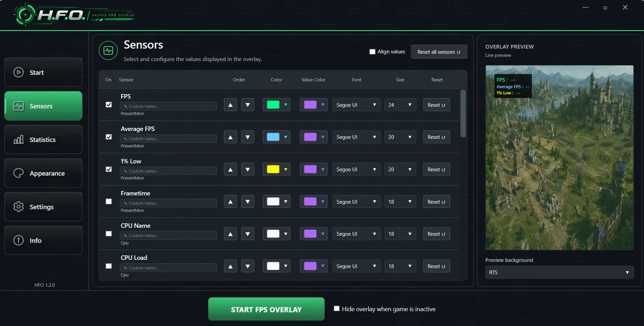644x326 pixels.
Task: Click START FPS OVERLAY button
Action: click(266, 309)
